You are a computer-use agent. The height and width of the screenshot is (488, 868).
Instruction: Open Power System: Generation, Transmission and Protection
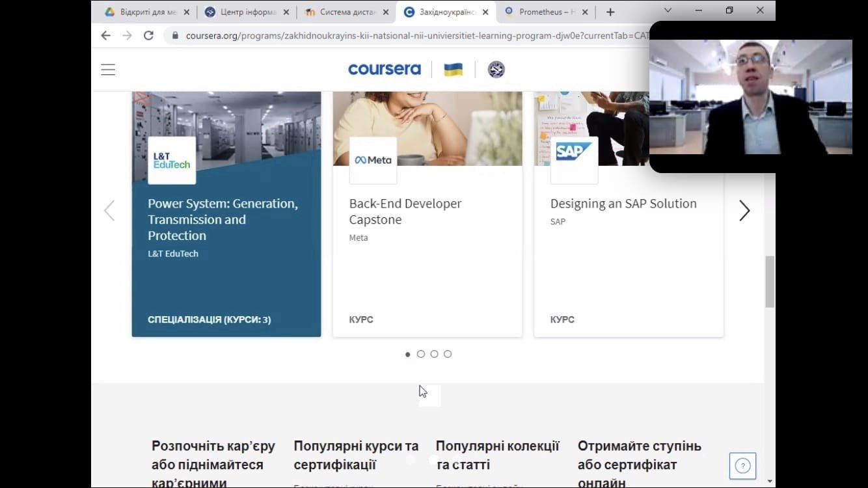223,220
